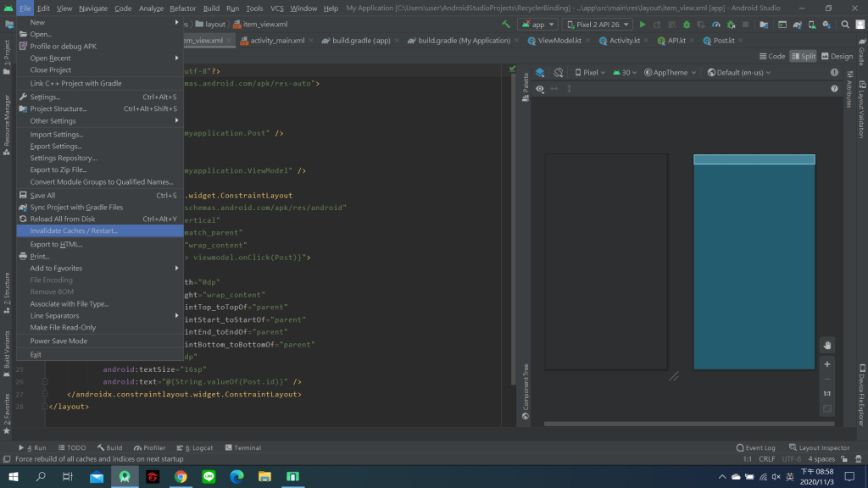Open the Windows Start menu

pos(14,476)
